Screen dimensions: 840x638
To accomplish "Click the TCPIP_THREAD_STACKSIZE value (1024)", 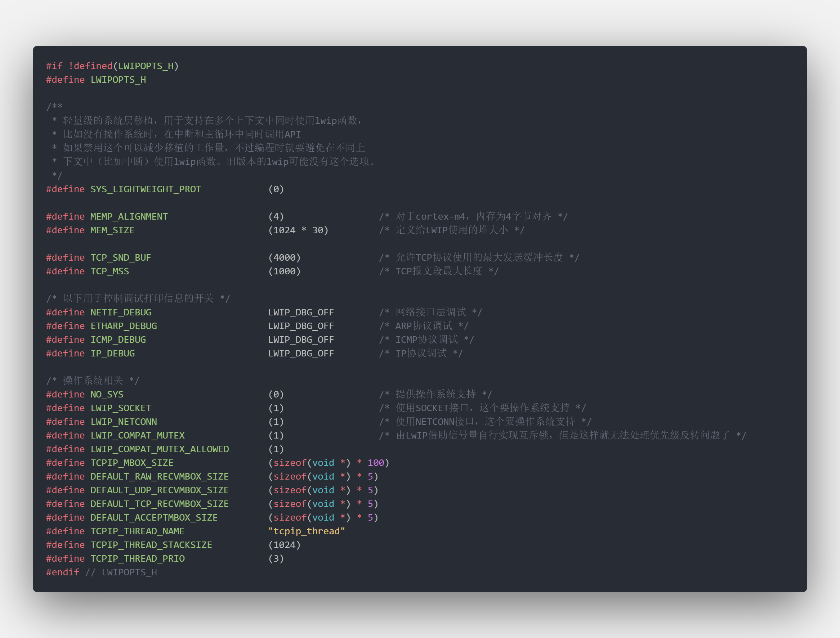I will click(x=284, y=545).
